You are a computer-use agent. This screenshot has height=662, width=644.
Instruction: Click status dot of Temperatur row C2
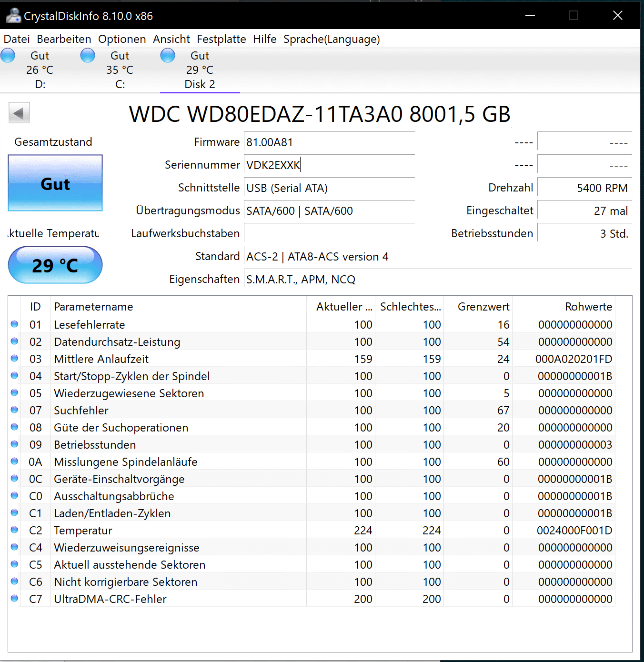(14, 530)
